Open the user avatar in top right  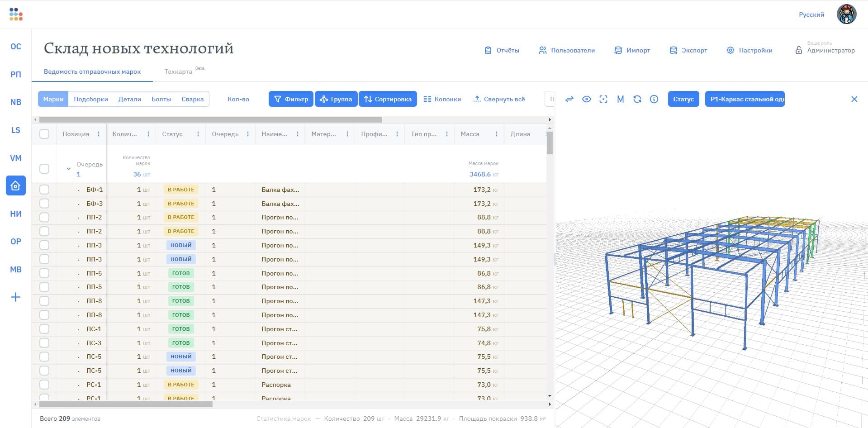(846, 14)
